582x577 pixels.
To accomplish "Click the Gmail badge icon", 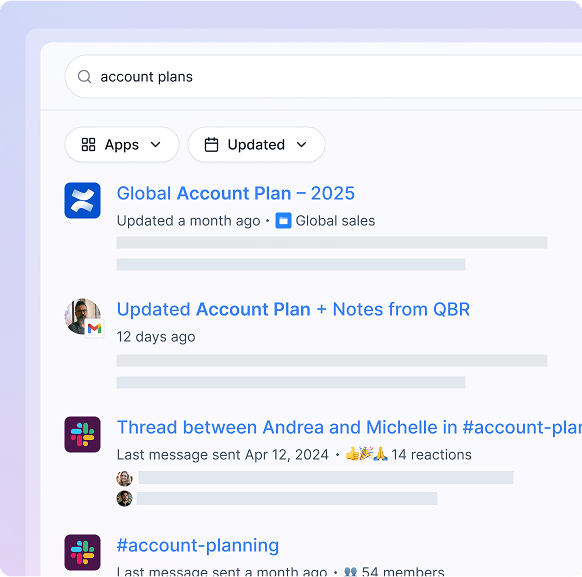I will pos(95,328).
